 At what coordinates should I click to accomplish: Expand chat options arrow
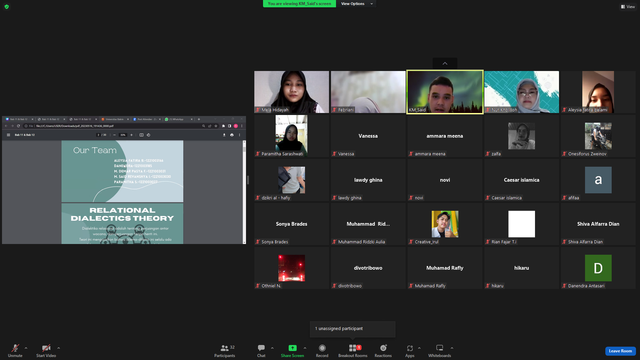coord(272,348)
